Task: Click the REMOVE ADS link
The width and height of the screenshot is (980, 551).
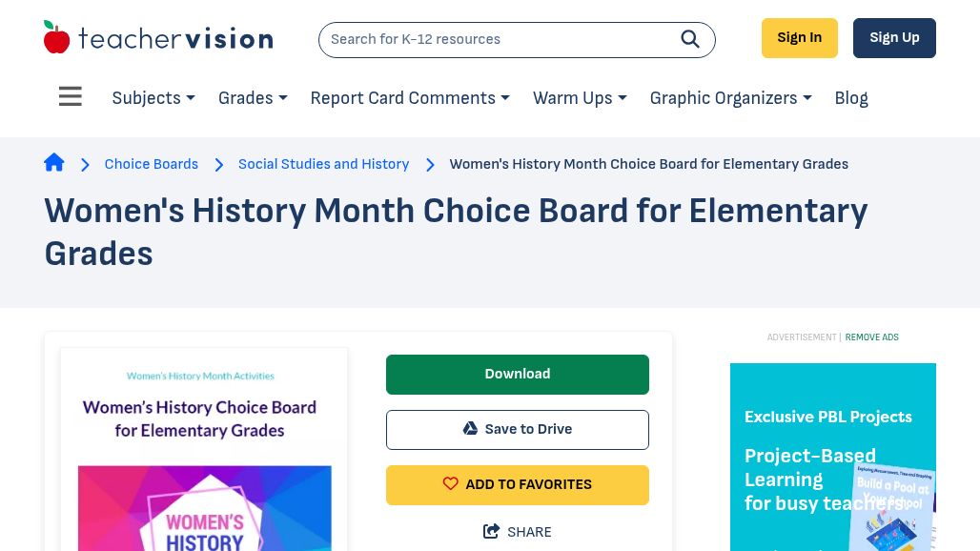Action: coord(871,337)
